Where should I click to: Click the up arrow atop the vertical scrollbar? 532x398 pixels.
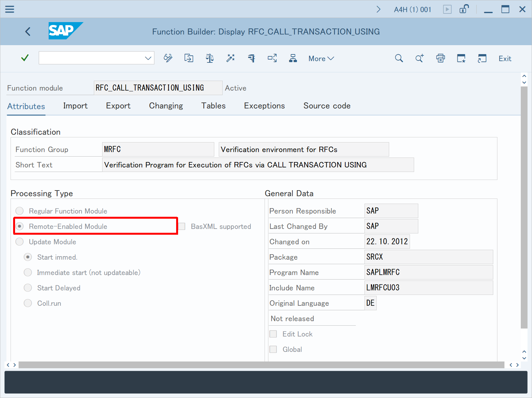524,76
